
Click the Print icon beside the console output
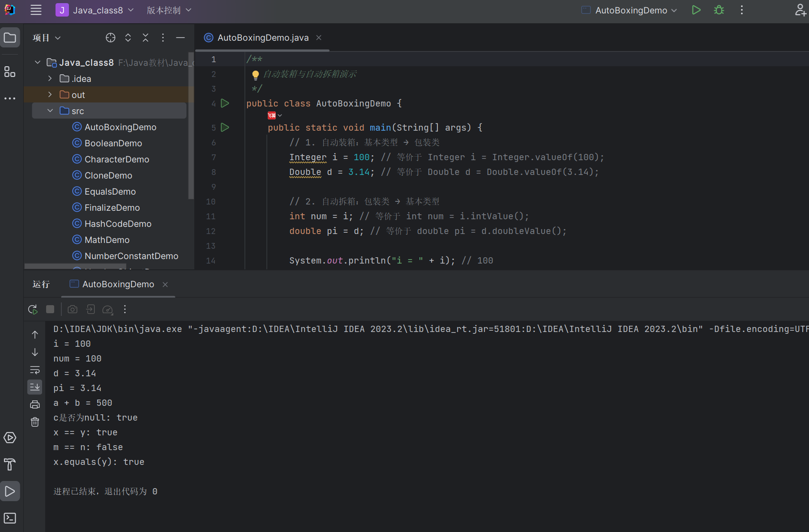[35, 404]
